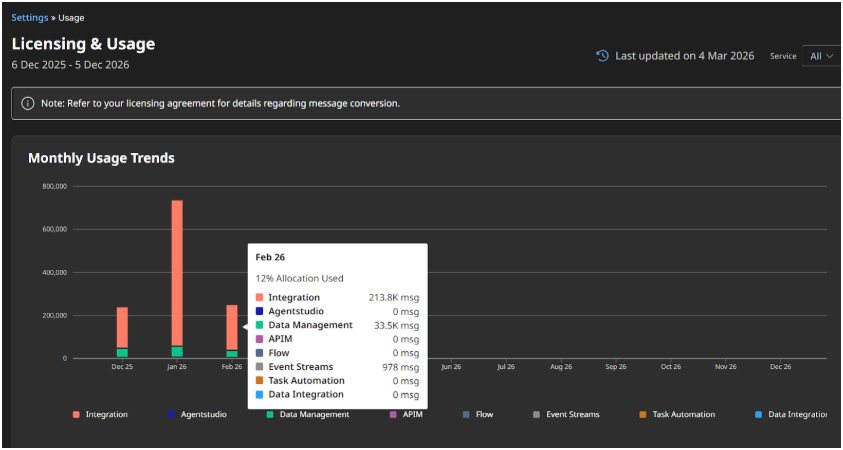Click the 978 msg Event Streams value
The image size is (843, 450).
tap(401, 367)
